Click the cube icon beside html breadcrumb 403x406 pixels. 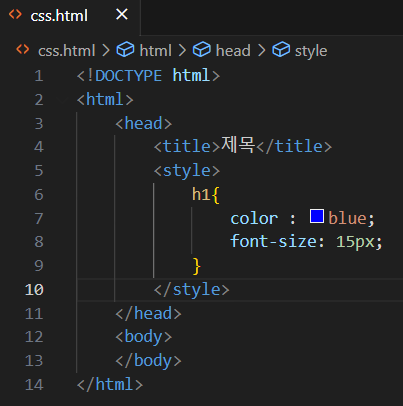pos(125,50)
